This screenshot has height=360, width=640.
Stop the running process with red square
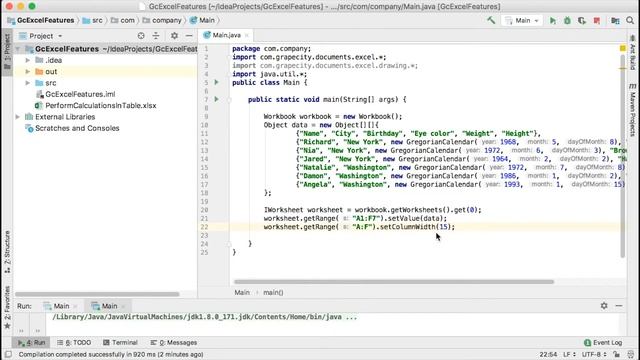pos(597,20)
